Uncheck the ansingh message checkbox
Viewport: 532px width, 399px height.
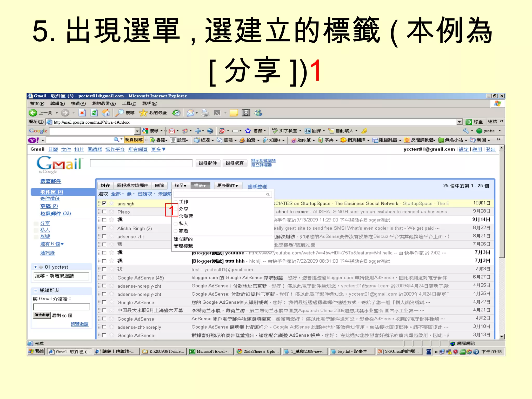(x=104, y=203)
